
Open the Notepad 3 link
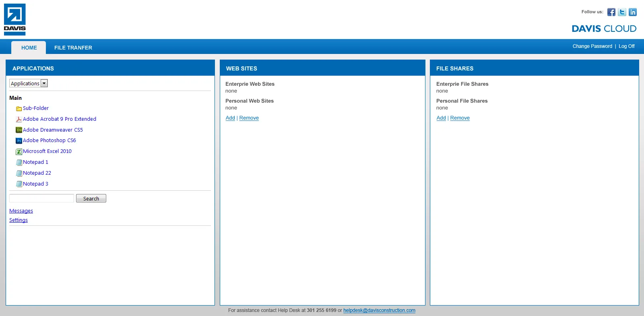pos(35,184)
